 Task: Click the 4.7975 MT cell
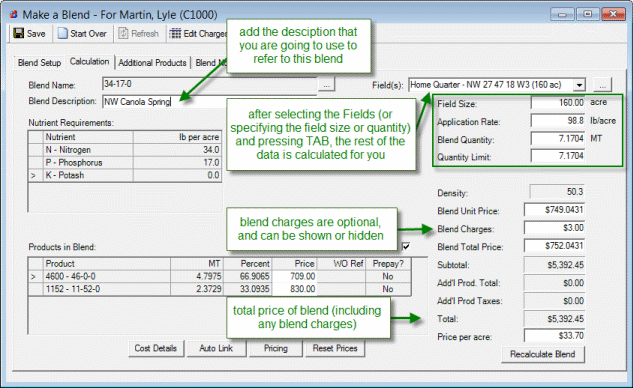(197, 277)
